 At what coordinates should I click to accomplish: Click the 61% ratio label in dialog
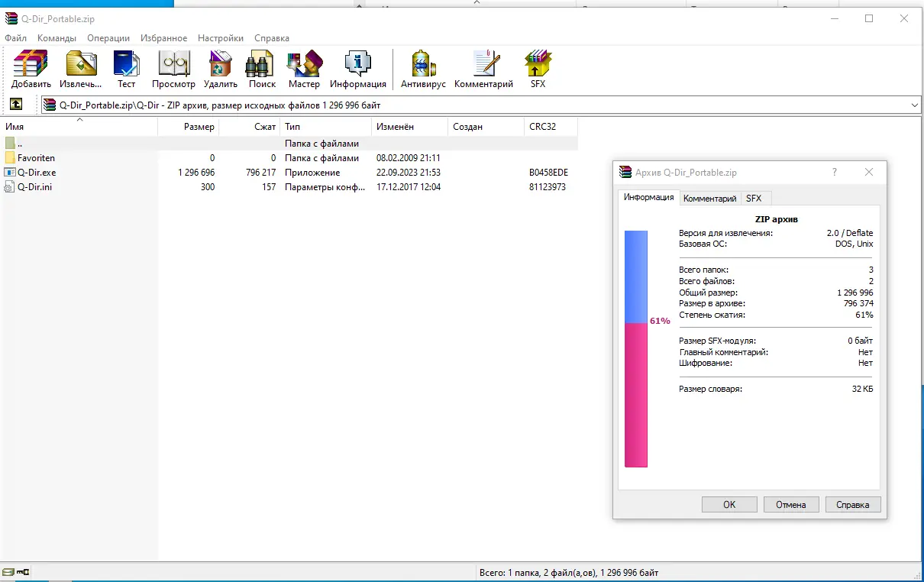coord(660,322)
